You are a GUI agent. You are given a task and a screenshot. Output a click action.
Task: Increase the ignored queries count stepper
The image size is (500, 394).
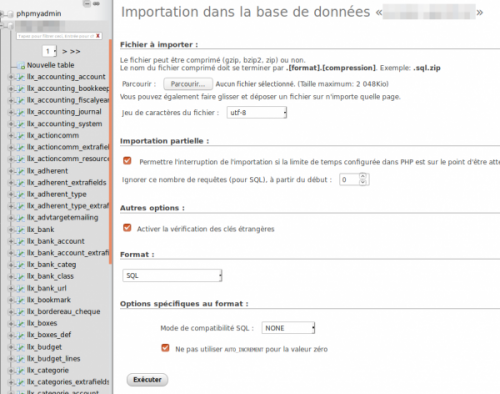(x=363, y=176)
